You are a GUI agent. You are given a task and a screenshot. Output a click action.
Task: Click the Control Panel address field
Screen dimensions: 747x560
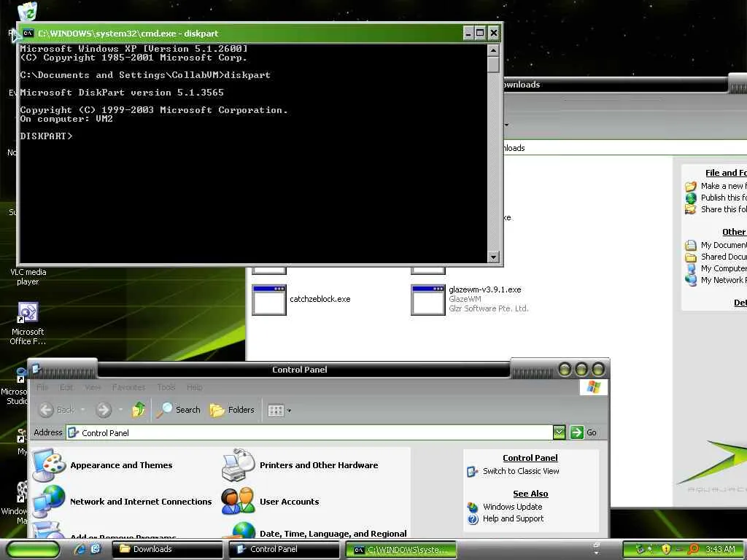tap(309, 432)
